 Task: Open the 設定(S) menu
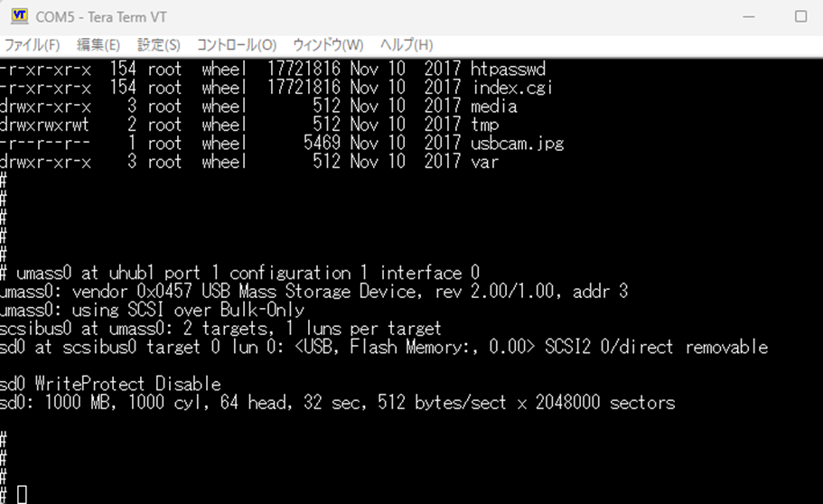point(158,45)
